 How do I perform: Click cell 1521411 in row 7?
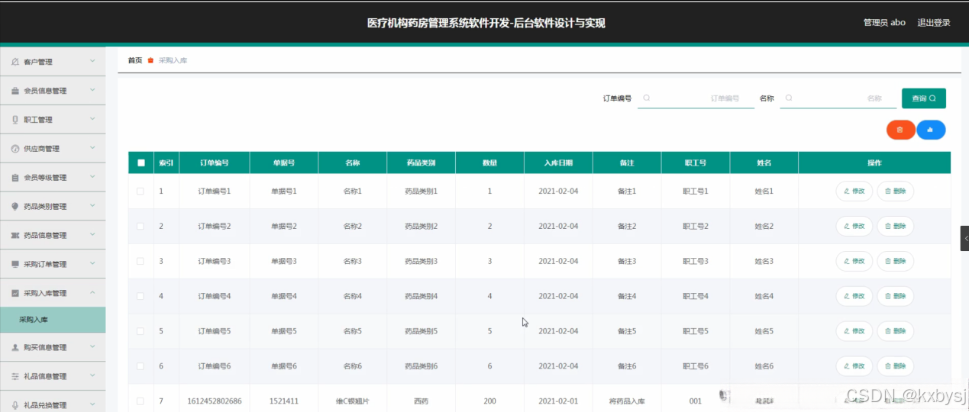(284, 401)
